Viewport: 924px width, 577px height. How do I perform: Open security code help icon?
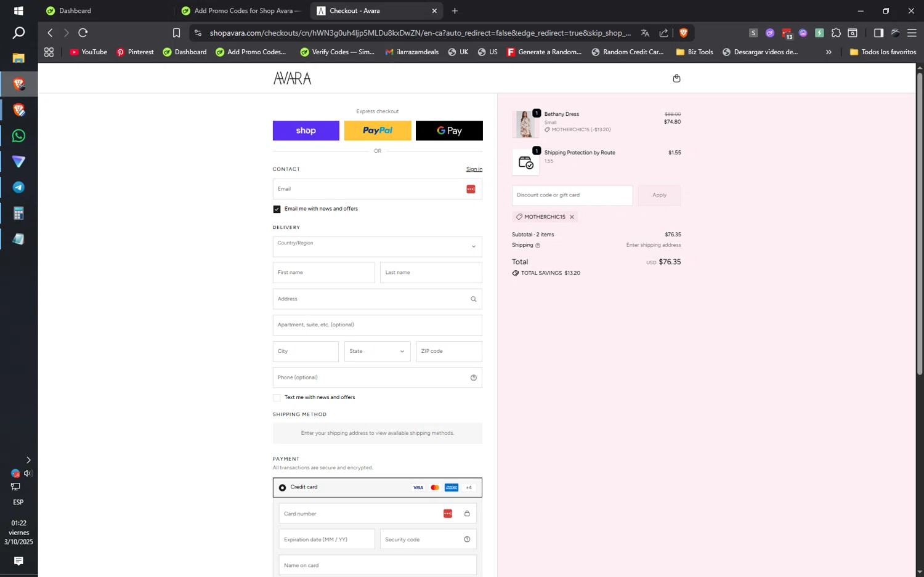(467, 539)
